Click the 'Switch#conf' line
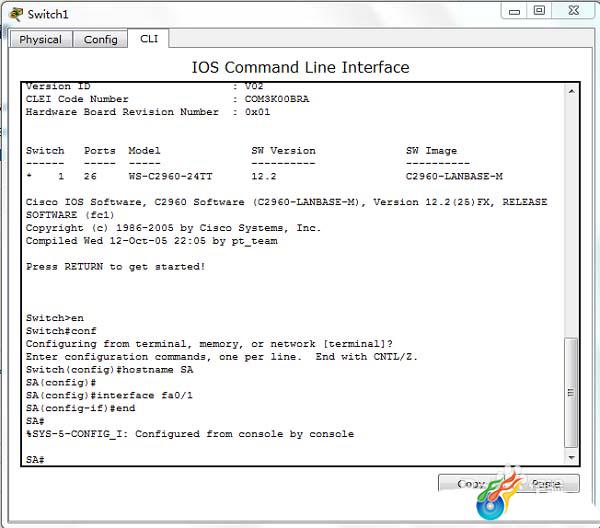 [x=61, y=331]
